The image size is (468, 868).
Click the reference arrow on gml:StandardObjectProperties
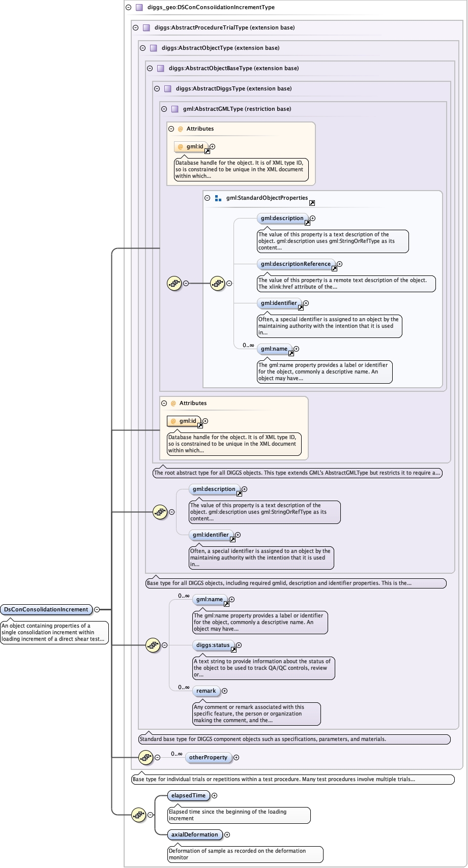pyautogui.click(x=312, y=203)
